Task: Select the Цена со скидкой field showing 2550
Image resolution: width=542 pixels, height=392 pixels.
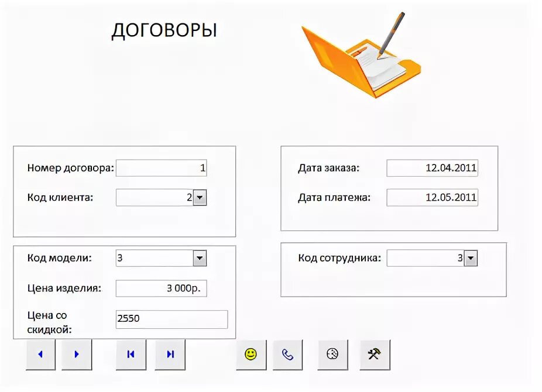Action: click(171, 319)
